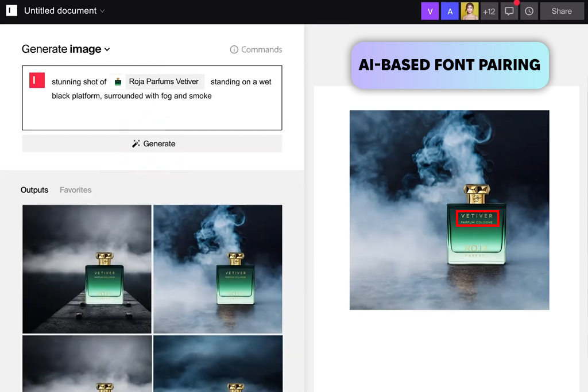Click into the prompt text box
This screenshot has width=588, height=392.
coord(152,98)
